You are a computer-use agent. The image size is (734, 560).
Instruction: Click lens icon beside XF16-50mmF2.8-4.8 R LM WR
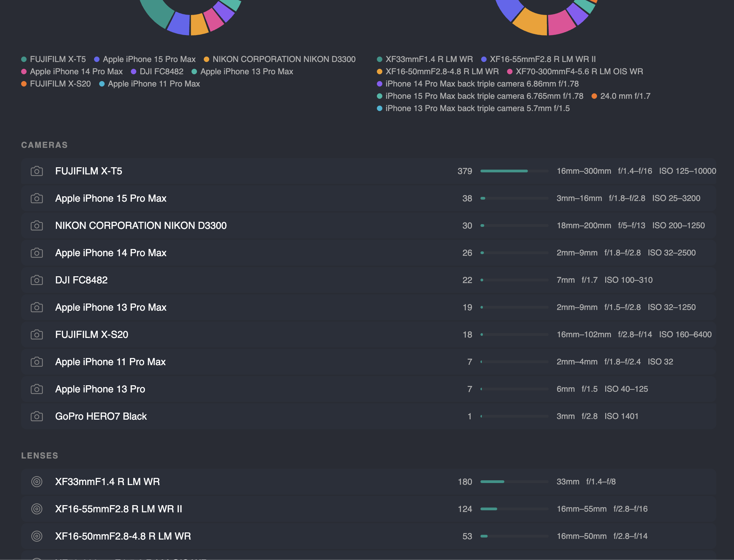[x=37, y=536]
